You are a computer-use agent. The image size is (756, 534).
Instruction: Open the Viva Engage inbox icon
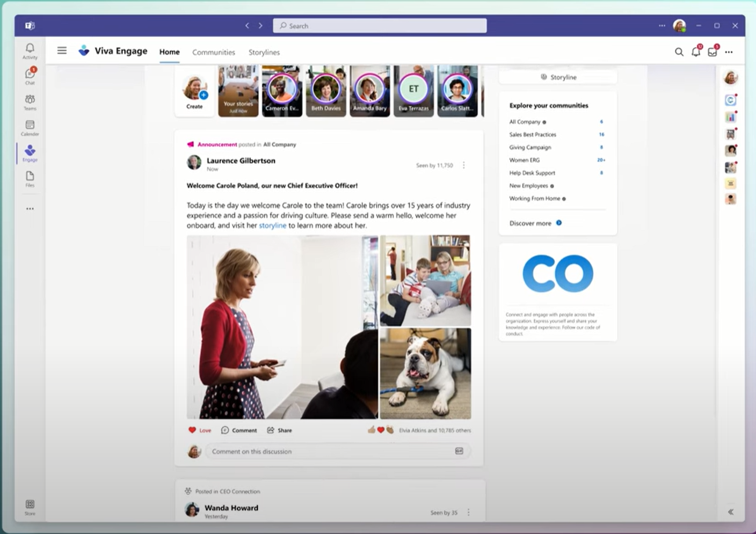713,52
